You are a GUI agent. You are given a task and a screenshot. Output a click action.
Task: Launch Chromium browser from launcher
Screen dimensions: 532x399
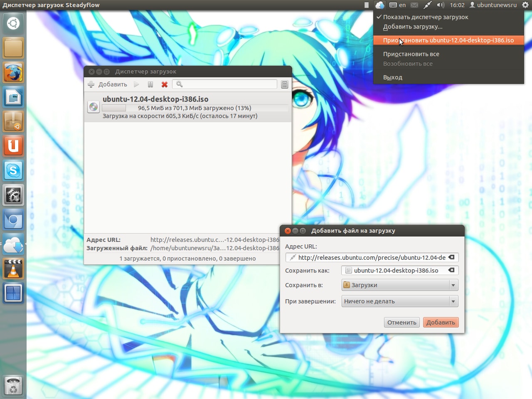point(13,220)
